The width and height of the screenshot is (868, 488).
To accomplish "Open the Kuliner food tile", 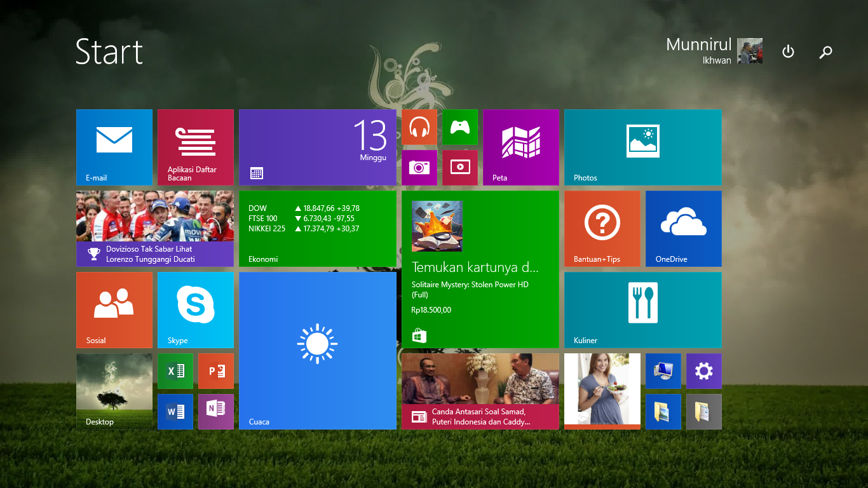I will click(x=643, y=310).
